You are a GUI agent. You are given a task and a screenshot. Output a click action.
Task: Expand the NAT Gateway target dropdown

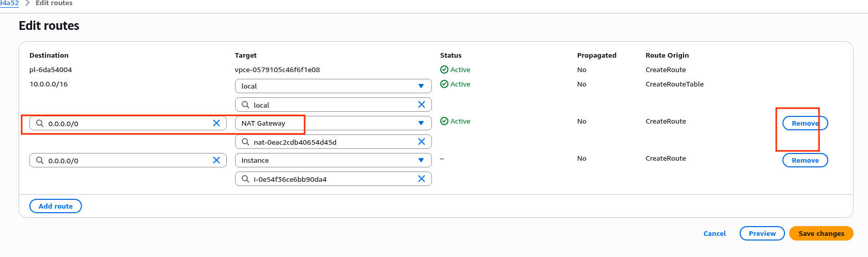[x=333, y=123]
